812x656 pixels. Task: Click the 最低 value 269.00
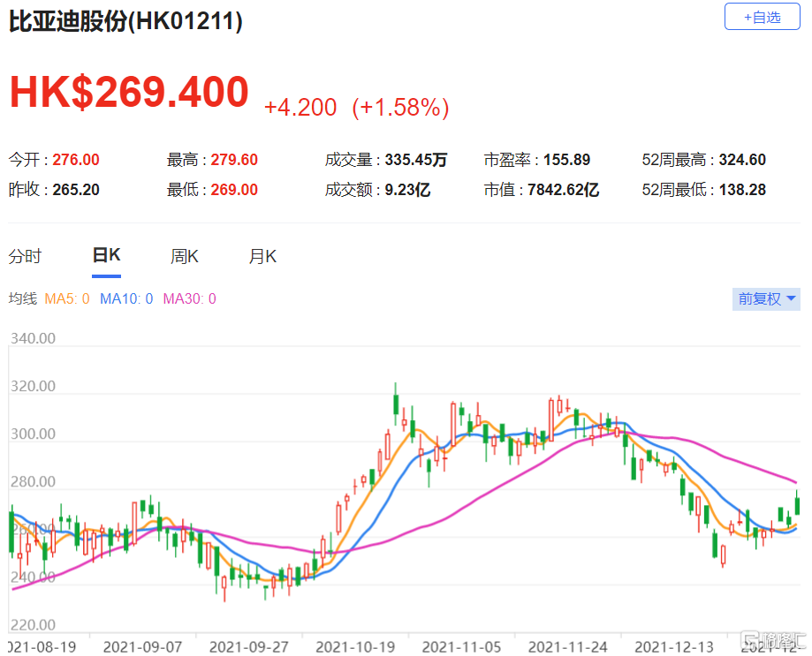234,189
